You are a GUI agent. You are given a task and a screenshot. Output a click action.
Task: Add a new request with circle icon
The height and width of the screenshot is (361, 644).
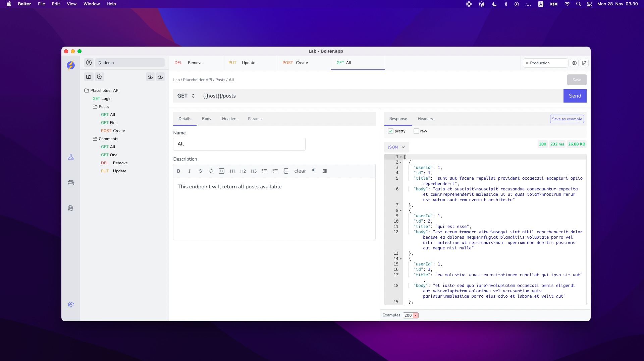click(99, 77)
